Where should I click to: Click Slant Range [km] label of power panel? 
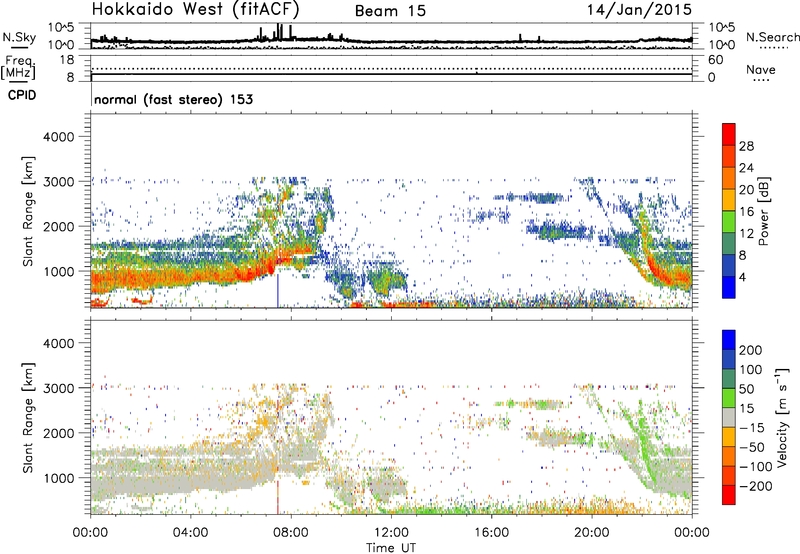pyautogui.click(x=28, y=211)
